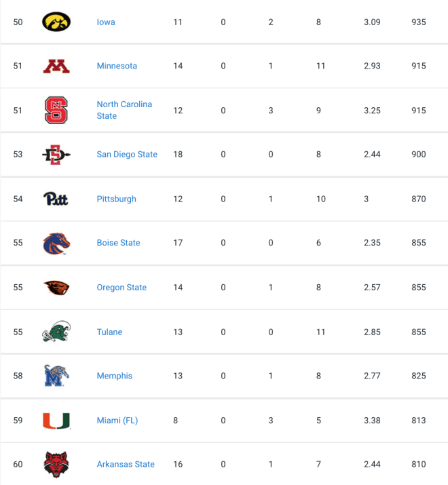The width and height of the screenshot is (448, 485).
Task: Click the Boise State Broncos logo
Action: coord(56,244)
